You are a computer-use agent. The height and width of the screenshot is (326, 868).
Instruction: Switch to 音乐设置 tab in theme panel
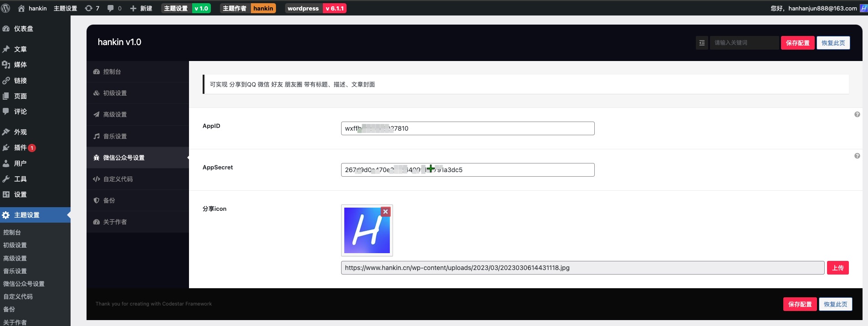pos(138,136)
